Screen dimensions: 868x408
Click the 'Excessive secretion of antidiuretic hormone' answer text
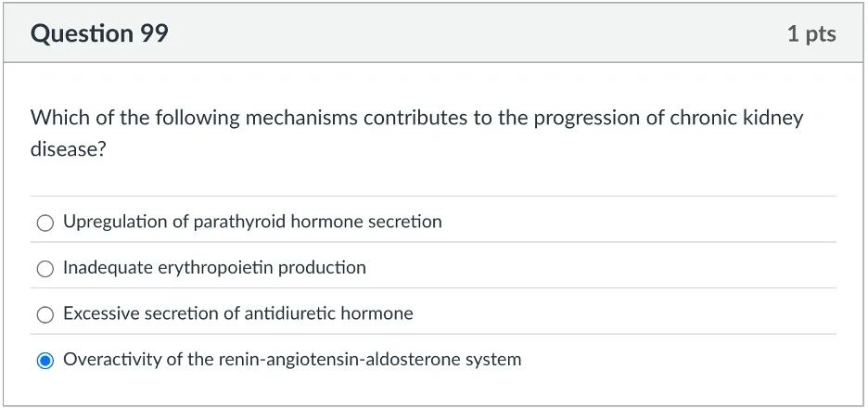(x=237, y=313)
